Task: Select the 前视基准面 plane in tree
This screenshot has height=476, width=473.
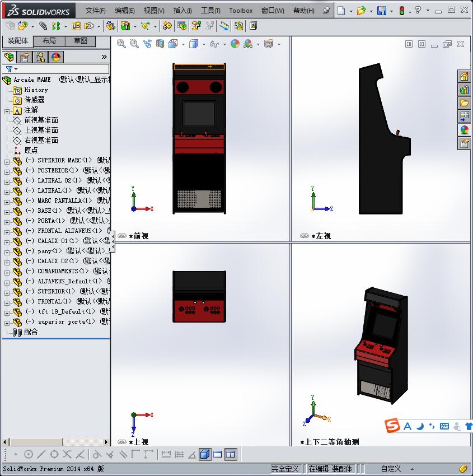Action: 41,120
